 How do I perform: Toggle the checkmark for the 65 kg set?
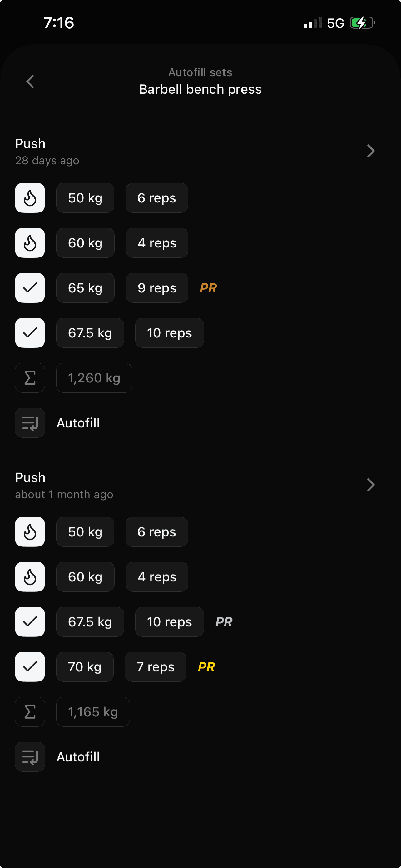tap(30, 288)
